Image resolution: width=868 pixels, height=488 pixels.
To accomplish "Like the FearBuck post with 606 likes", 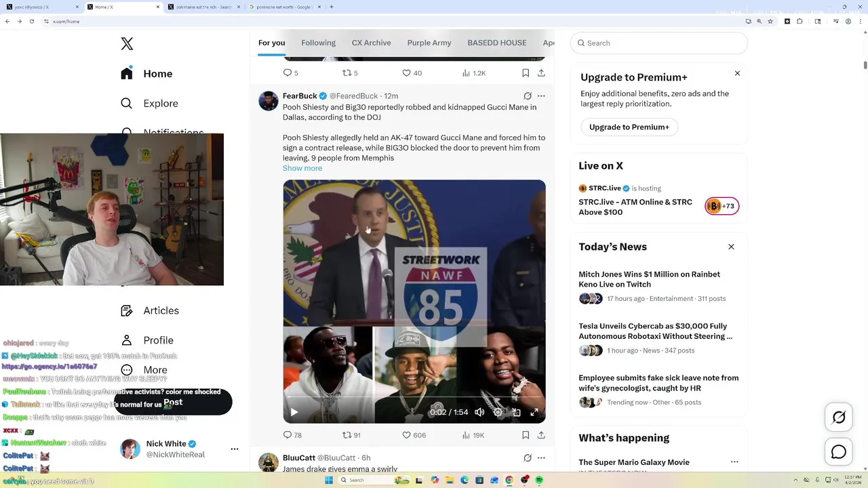I will (414, 435).
